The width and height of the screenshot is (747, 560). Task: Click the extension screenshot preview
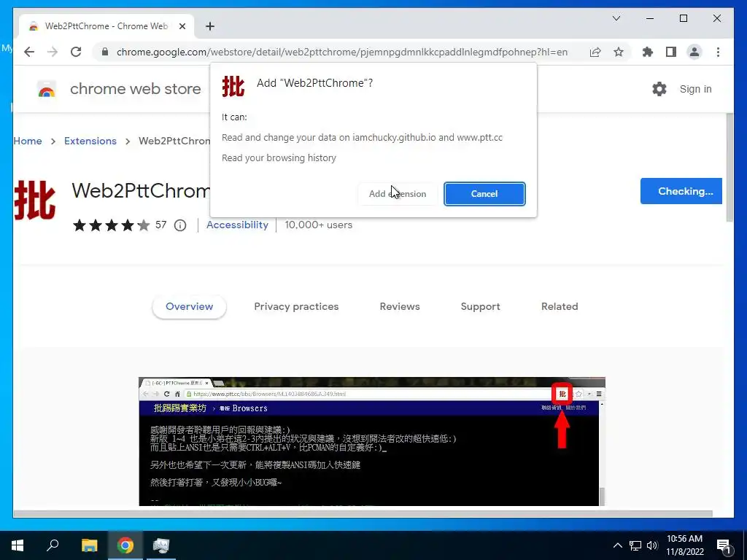pos(371,441)
